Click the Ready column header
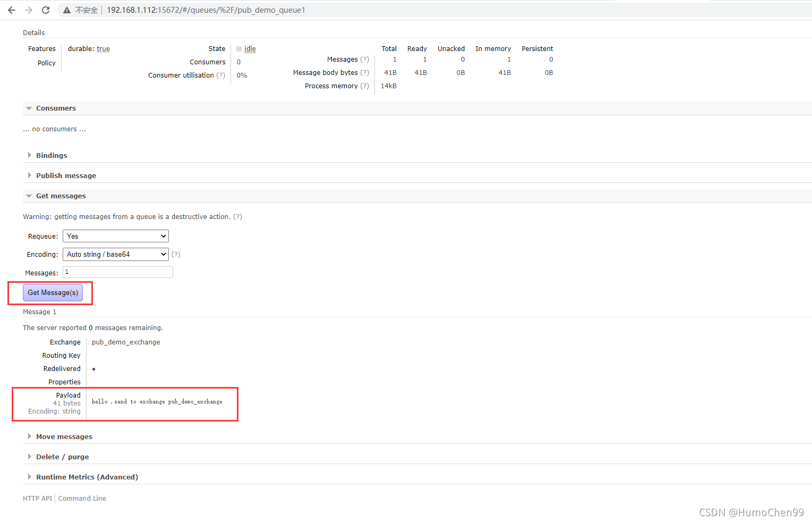Screen dimensions: 812x522 pos(417,49)
